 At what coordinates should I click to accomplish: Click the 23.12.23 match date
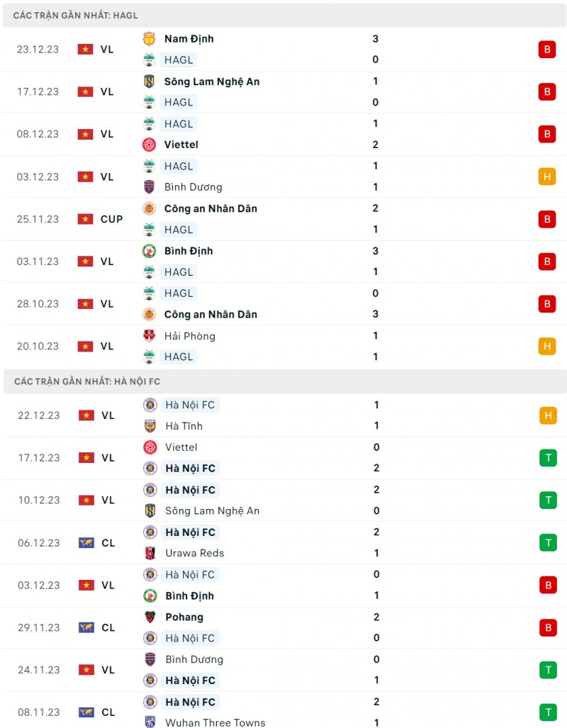(x=38, y=49)
